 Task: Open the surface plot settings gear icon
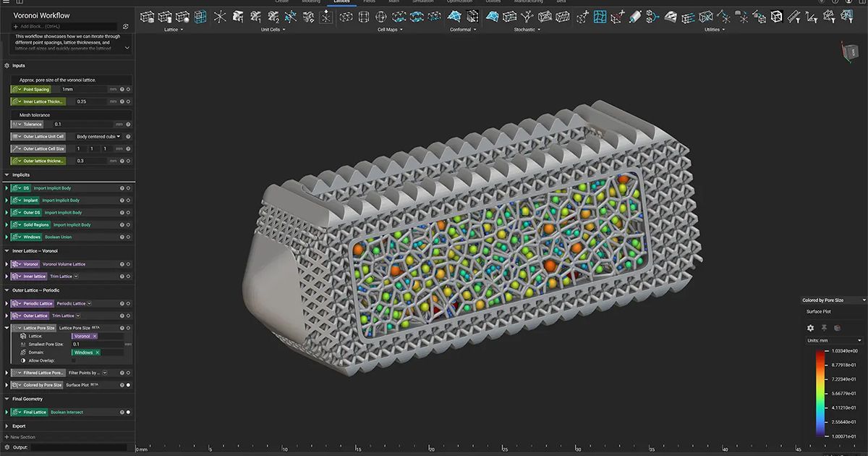[810, 328]
